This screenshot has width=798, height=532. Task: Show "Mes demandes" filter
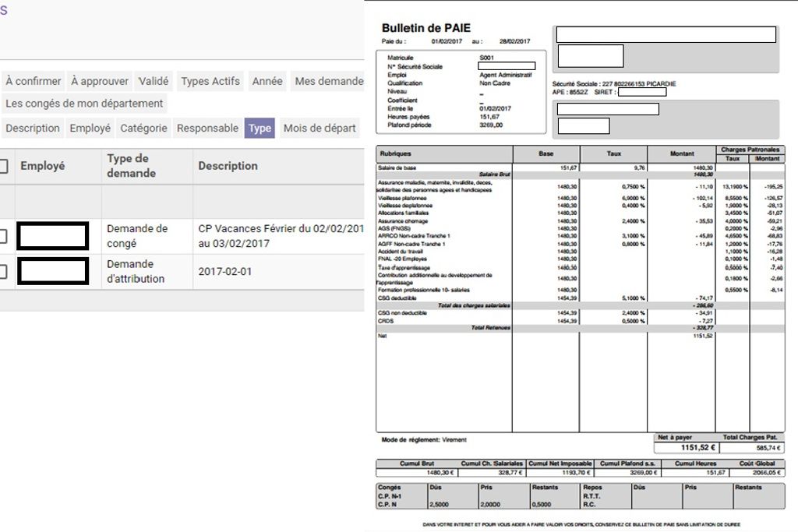[328, 81]
